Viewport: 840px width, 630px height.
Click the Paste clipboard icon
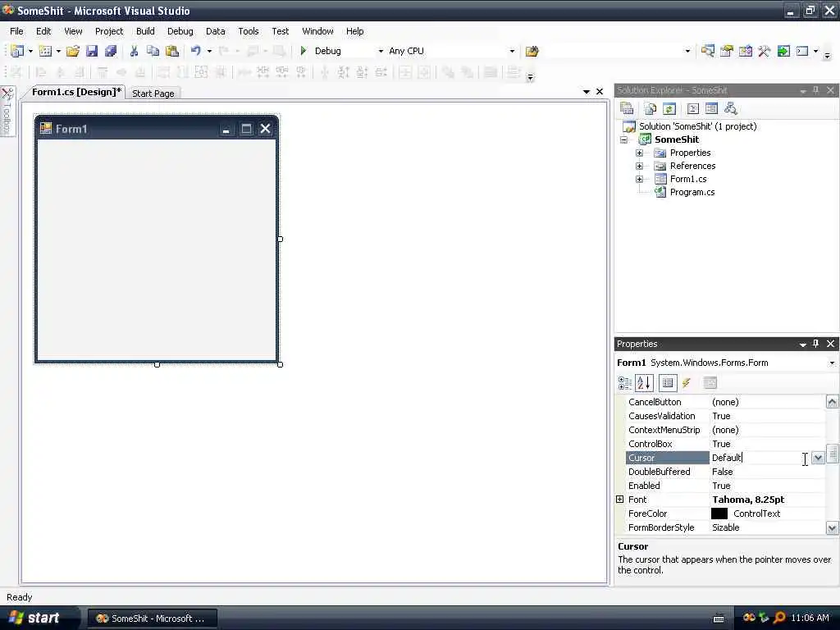click(x=172, y=51)
